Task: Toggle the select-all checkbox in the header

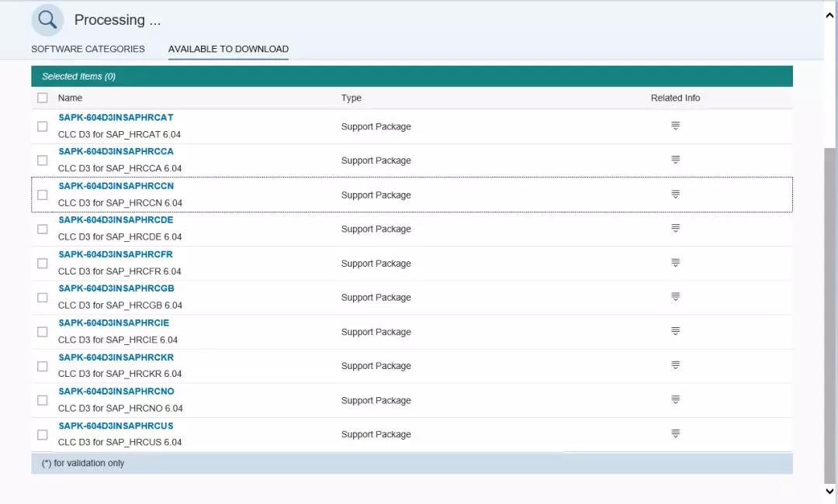Action: 43,98
